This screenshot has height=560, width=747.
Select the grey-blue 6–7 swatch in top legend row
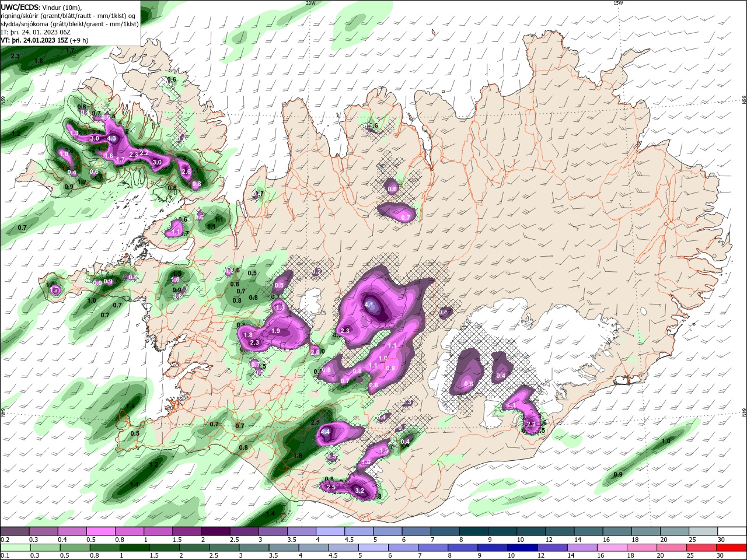coord(417,531)
